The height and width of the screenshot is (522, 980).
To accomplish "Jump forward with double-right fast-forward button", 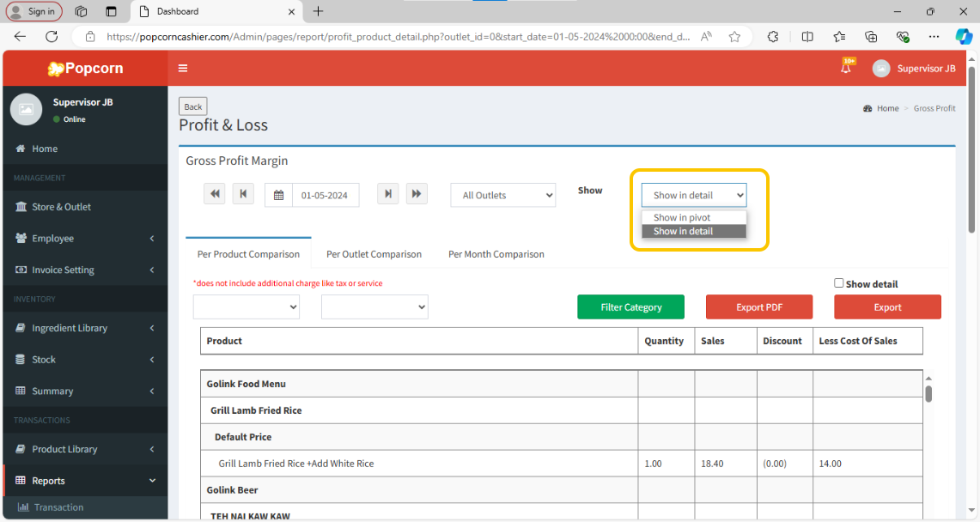I will pos(417,194).
